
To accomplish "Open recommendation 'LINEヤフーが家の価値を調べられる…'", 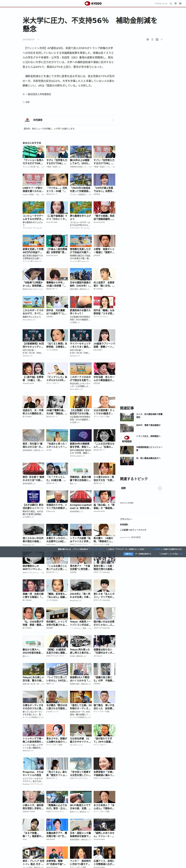I will tap(33, 184).
